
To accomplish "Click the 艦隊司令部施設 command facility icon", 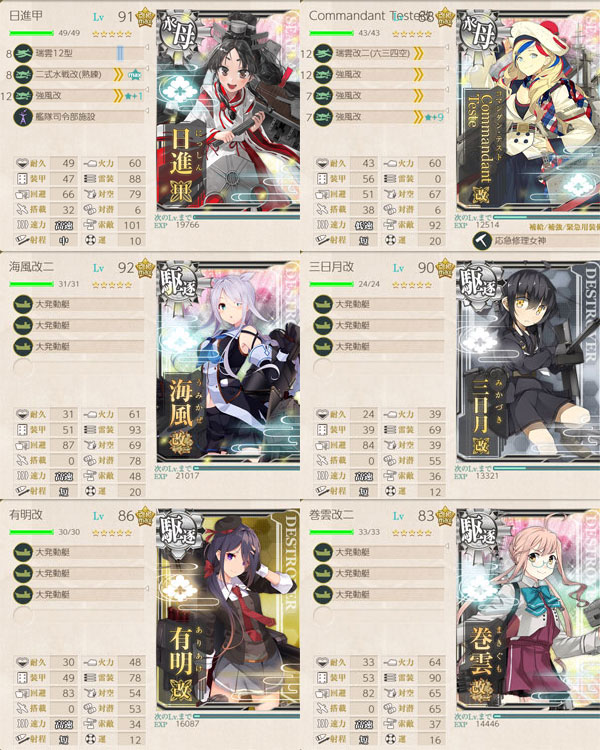I will pyautogui.click(x=22, y=117).
